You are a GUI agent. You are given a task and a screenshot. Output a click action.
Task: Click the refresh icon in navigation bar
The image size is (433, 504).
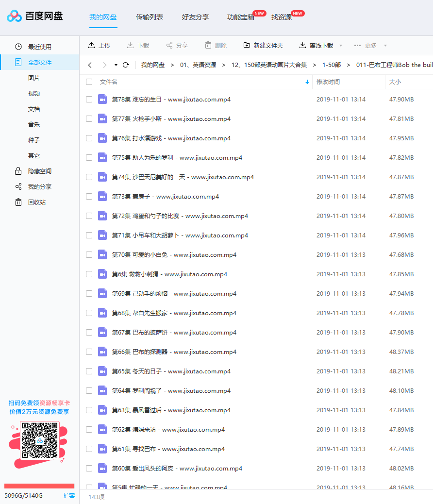click(126, 65)
